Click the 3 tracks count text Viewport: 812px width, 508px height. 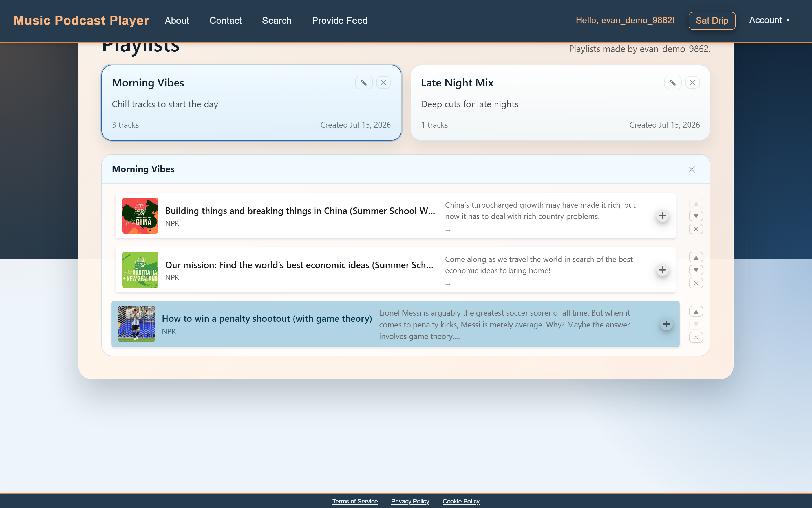pos(125,125)
